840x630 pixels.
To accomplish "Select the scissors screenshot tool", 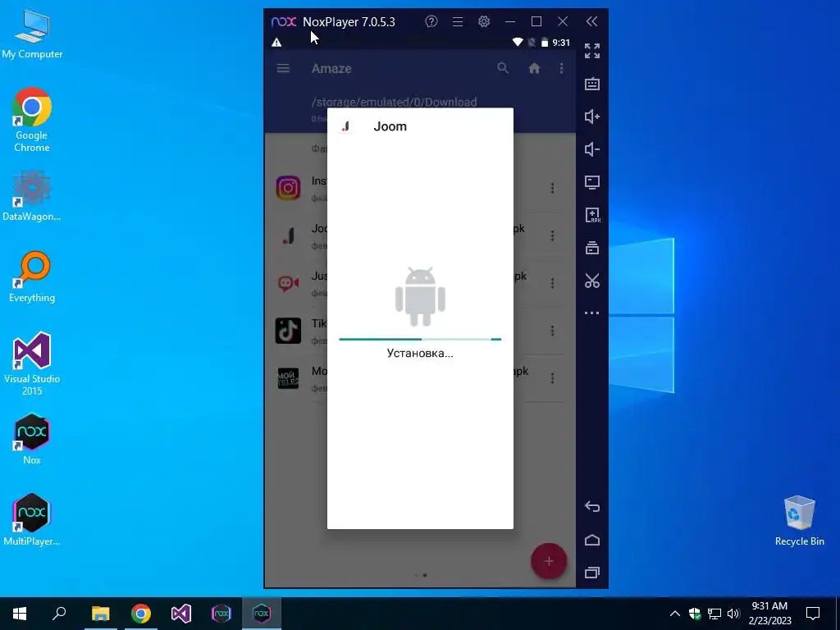I will (x=592, y=281).
